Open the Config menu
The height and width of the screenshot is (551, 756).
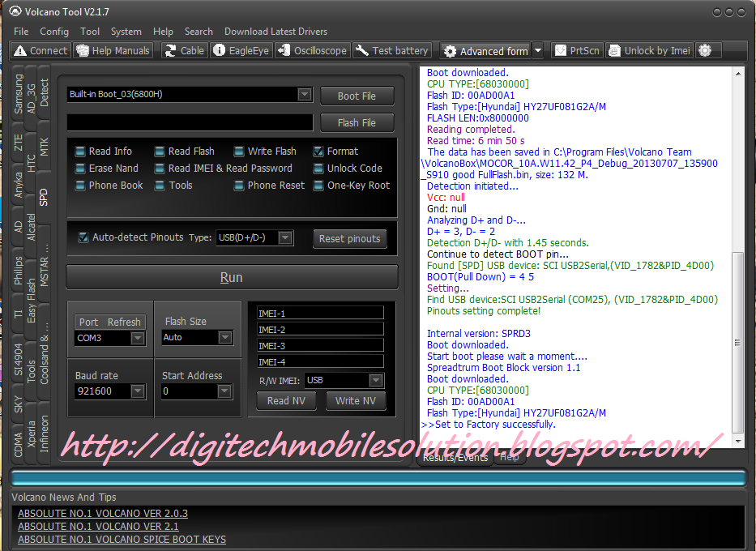(x=53, y=31)
